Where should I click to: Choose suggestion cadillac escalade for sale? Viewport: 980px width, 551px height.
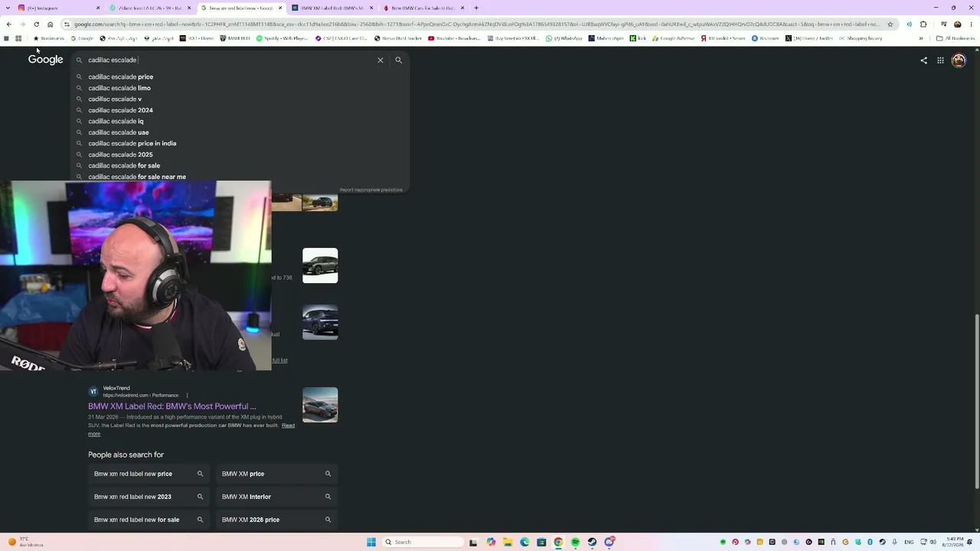coord(124,165)
